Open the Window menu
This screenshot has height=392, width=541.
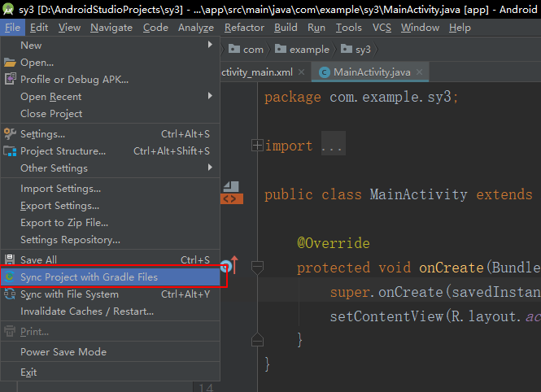click(420, 28)
